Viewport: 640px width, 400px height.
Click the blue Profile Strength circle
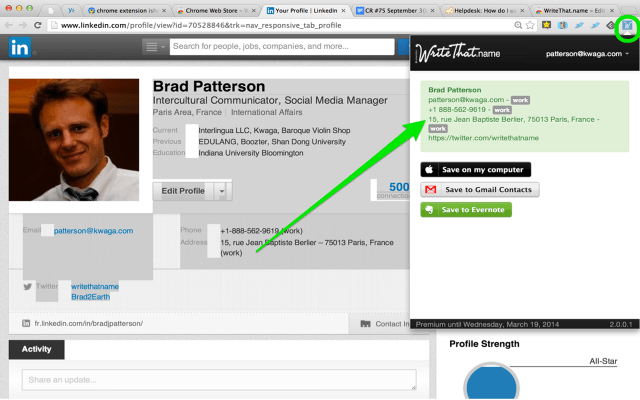point(491,382)
